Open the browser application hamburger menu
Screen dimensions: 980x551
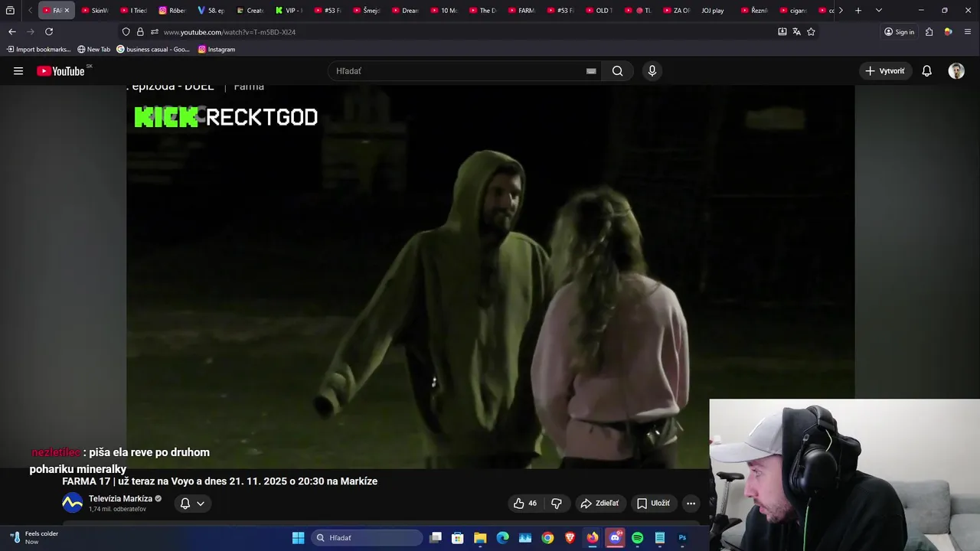968,32
